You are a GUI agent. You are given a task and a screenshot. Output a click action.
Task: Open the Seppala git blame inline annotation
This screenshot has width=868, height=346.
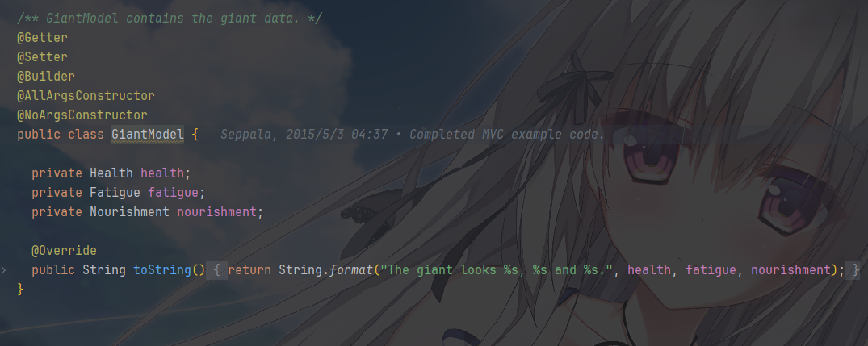(413, 135)
